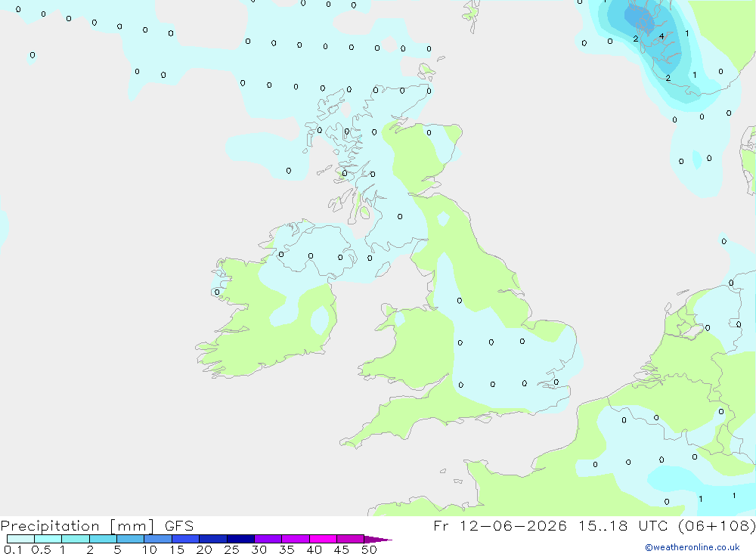The image size is (756, 554).
Task: Click the '40' legend scale label
Action: [x=314, y=549]
